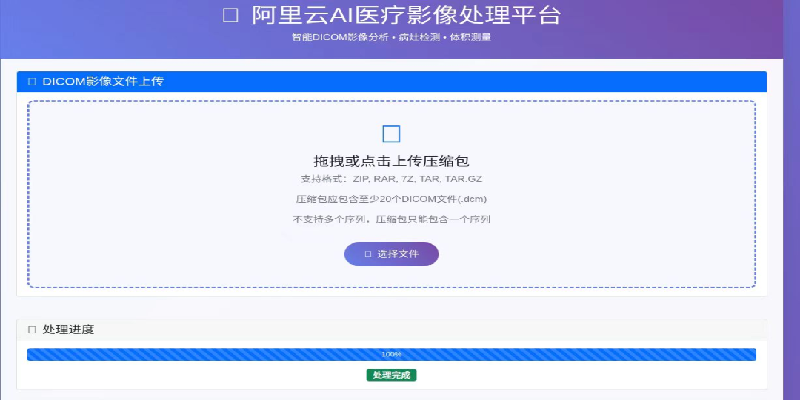Click the large upload icon in the drop zone
The height and width of the screenshot is (400, 800).
coord(391,134)
